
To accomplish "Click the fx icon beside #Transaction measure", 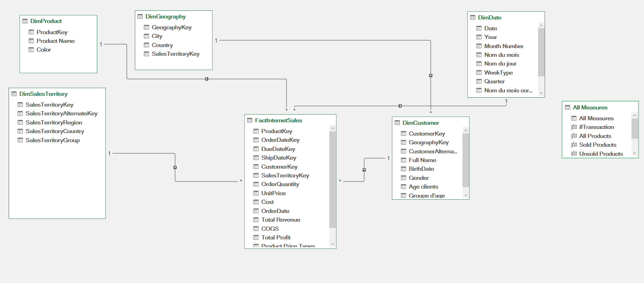I will 574,127.
